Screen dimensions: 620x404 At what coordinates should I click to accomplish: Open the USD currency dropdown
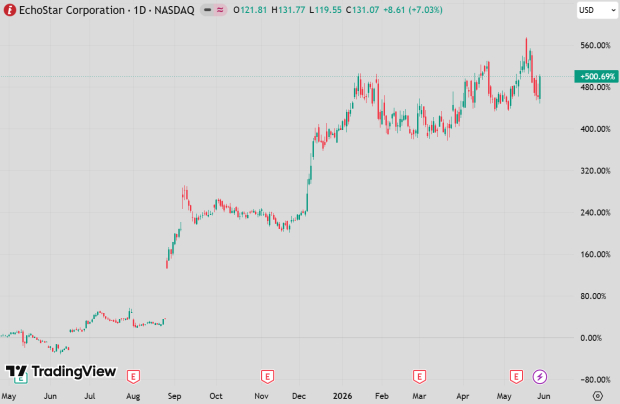coord(597,10)
